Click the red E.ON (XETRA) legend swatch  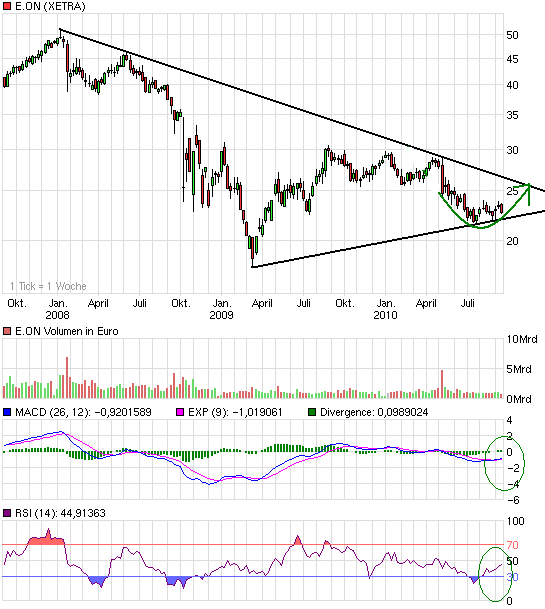pyautogui.click(x=7, y=6)
